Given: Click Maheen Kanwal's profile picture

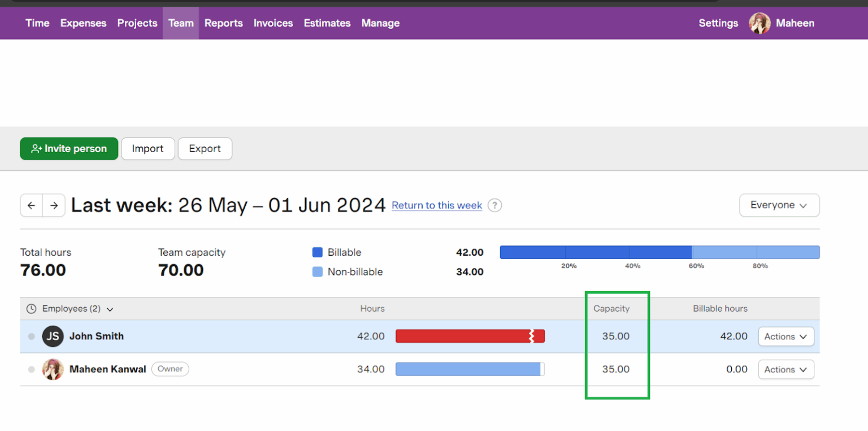Looking at the screenshot, I should click(53, 369).
